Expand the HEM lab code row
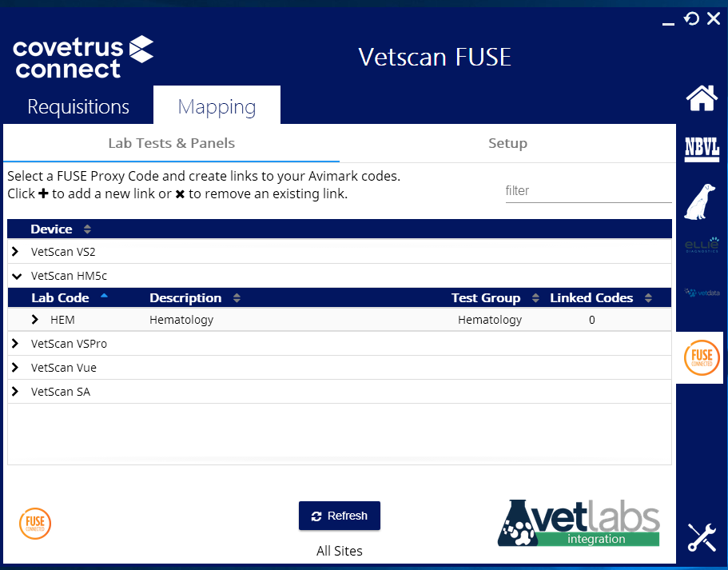728x570 pixels. pyautogui.click(x=35, y=320)
